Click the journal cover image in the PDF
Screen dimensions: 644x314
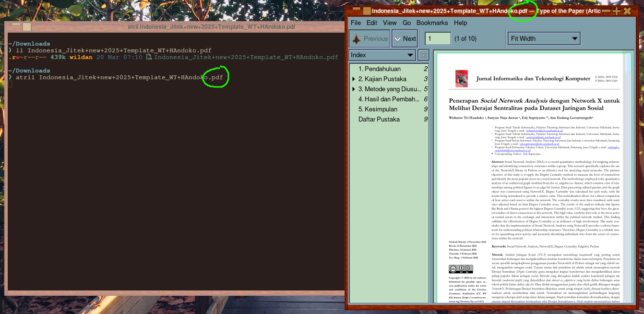click(461, 79)
